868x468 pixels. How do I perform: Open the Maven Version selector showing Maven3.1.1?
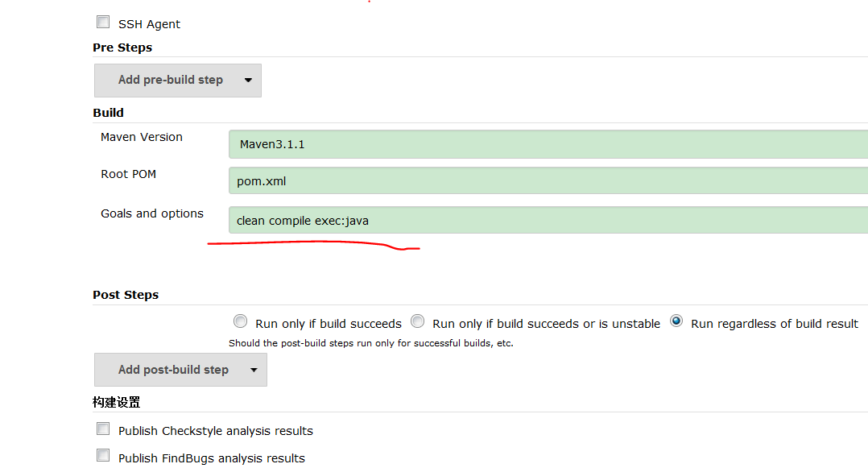pos(548,145)
